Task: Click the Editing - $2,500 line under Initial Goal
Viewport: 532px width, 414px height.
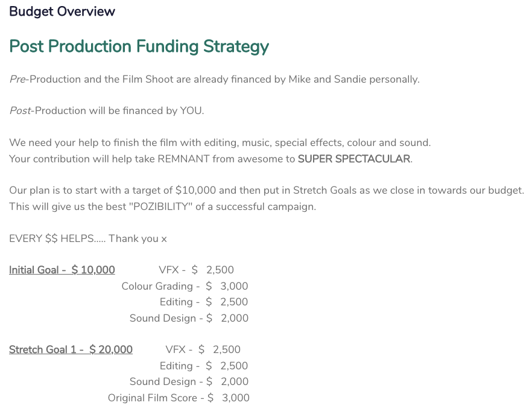Action: click(x=204, y=302)
